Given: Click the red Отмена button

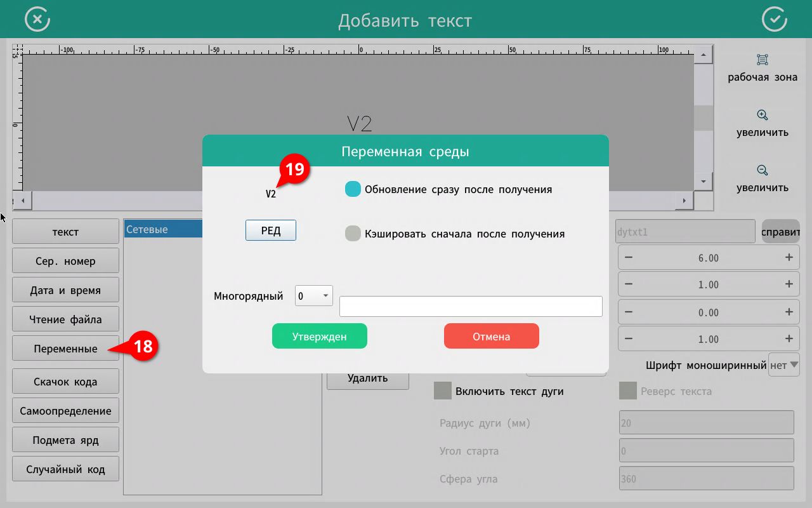Looking at the screenshot, I should pos(491,337).
